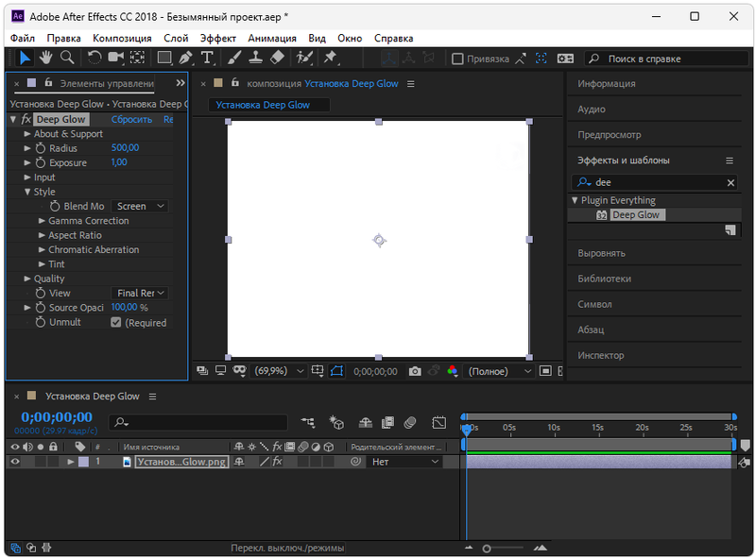This screenshot has width=756, height=558.
Task: Edit the Radius value 500,00
Action: [125, 148]
